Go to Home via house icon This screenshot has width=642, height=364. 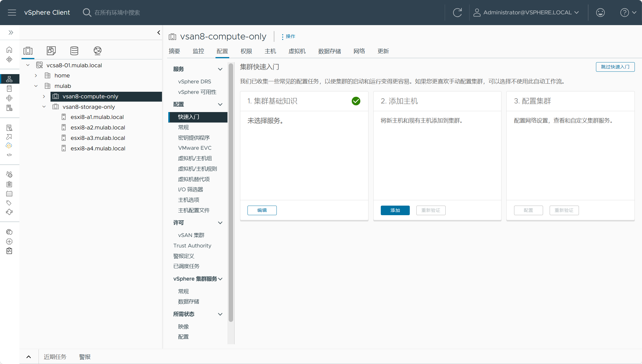tap(9, 50)
